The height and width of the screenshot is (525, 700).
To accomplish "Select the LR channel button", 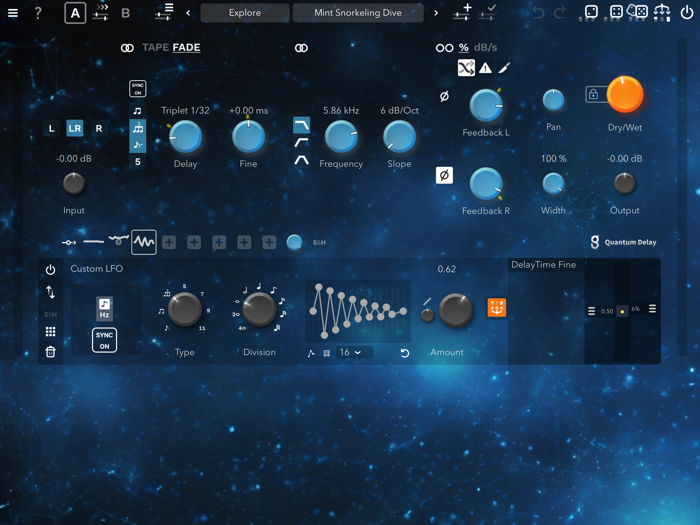I will click(x=75, y=129).
